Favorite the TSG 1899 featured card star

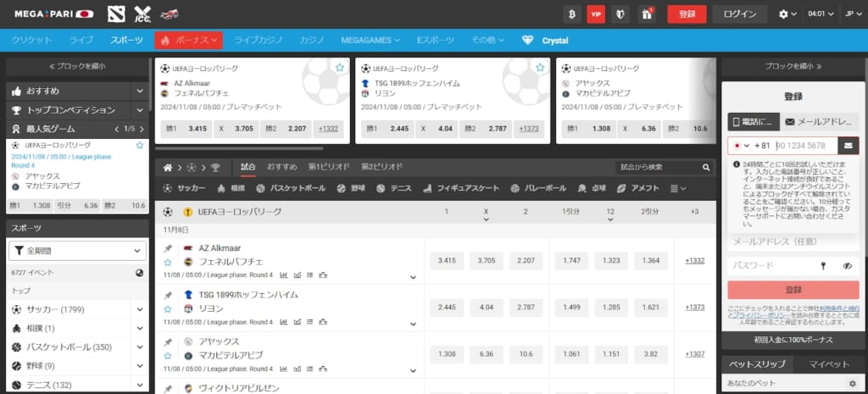pos(540,68)
